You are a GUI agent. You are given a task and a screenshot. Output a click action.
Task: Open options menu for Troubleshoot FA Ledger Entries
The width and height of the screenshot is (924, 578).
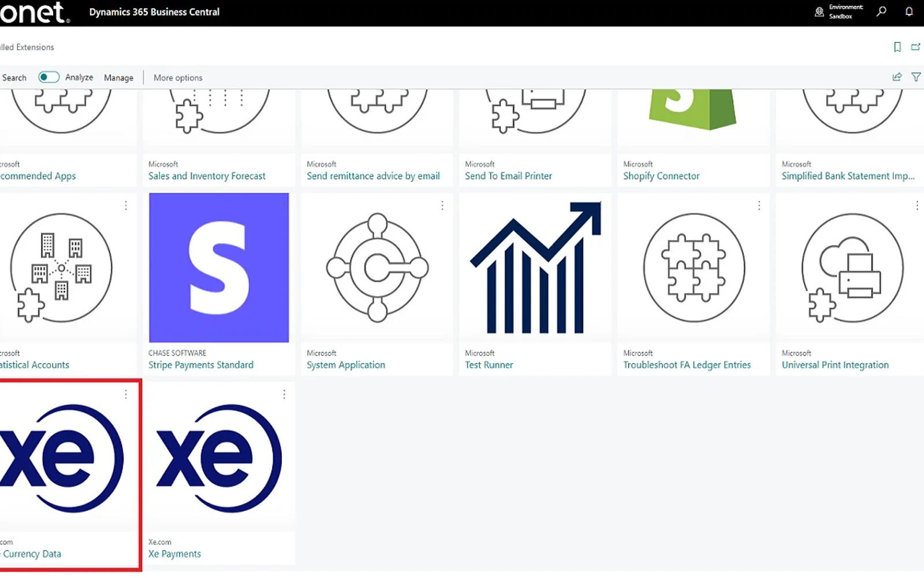(x=759, y=205)
